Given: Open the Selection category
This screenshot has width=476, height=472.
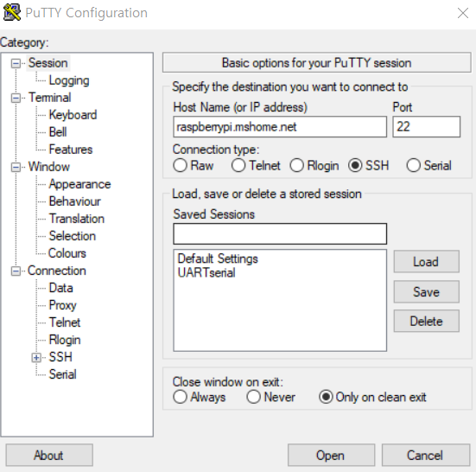Looking at the screenshot, I should 73,236.
